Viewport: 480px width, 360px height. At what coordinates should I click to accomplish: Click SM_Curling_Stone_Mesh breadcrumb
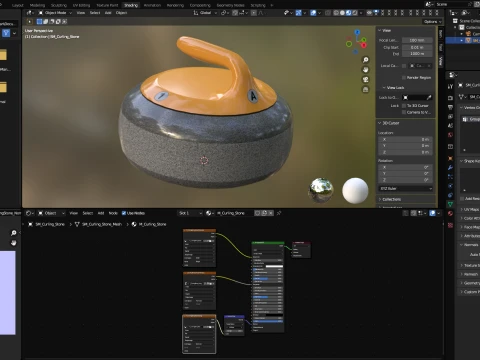click(x=102, y=224)
